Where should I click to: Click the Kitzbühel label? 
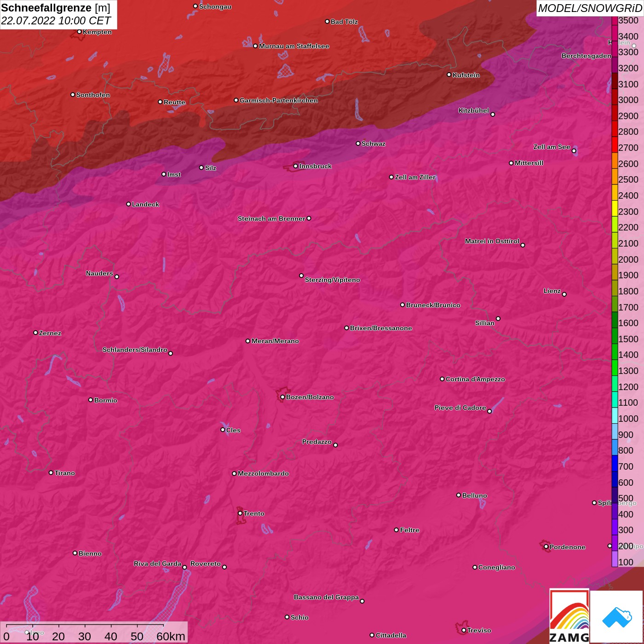coord(474,110)
